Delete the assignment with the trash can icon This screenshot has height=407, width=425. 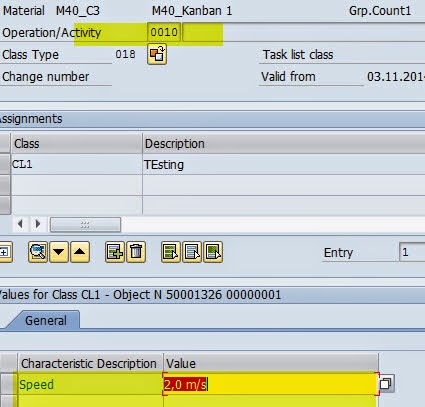coord(136,252)
